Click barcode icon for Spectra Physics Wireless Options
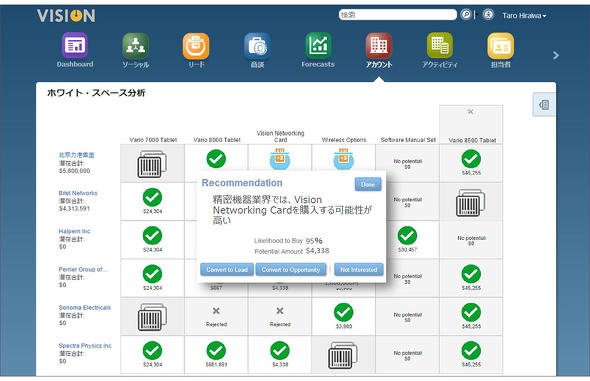The width and height of the screenshot is (590, 381). tap(343, 355)
